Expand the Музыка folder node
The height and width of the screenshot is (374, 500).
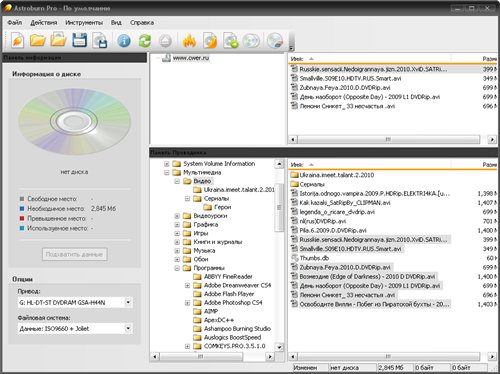[177, 251]
